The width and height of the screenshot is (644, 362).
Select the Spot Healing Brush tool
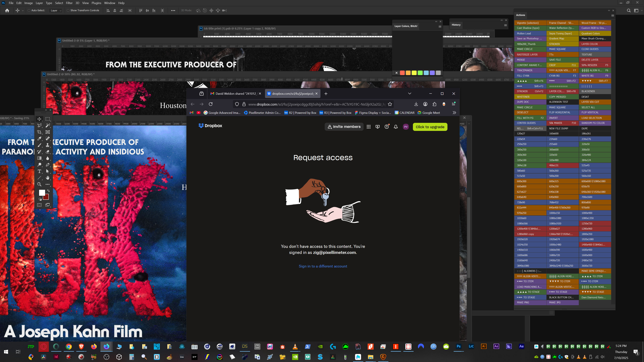coord(47,138)
